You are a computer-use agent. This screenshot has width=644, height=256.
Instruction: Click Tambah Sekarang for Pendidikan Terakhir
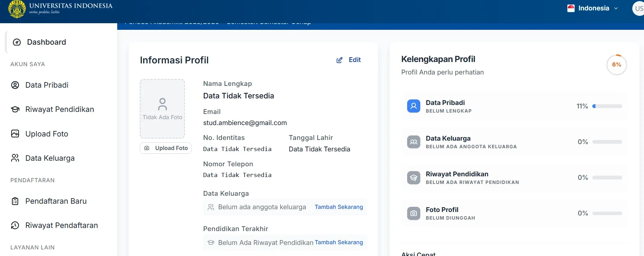point(339,242)
